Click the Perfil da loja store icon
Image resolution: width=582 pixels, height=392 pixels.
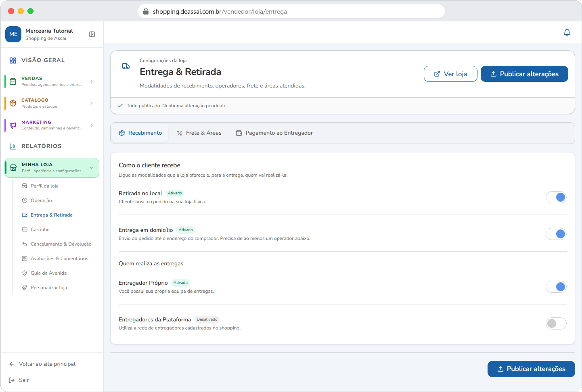25,186
